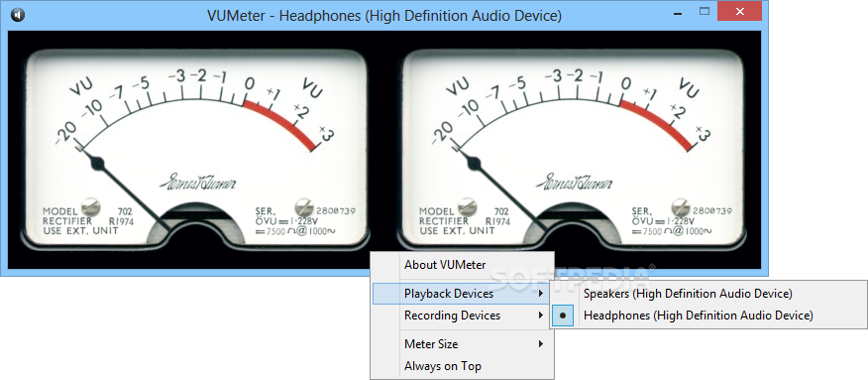Viewport: 868px width, 380px height.
Task: Expand arrow beside Playback Devices
Action: 541,294
